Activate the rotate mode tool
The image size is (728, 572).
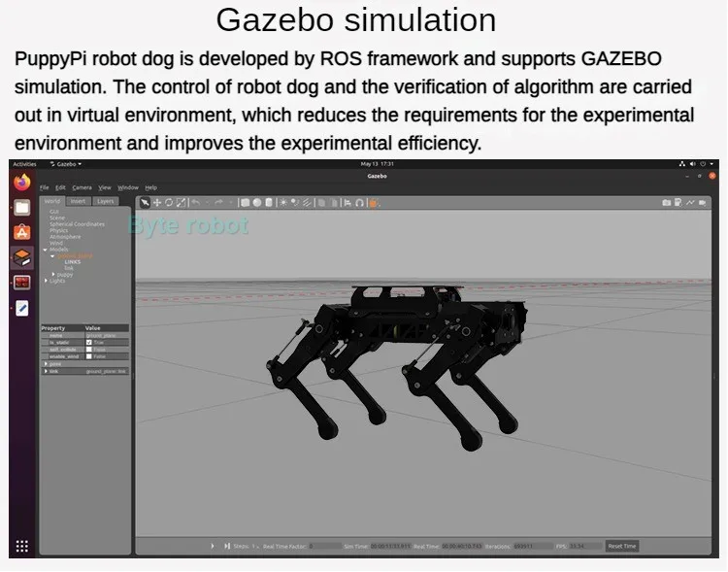[x=169, y=203]
